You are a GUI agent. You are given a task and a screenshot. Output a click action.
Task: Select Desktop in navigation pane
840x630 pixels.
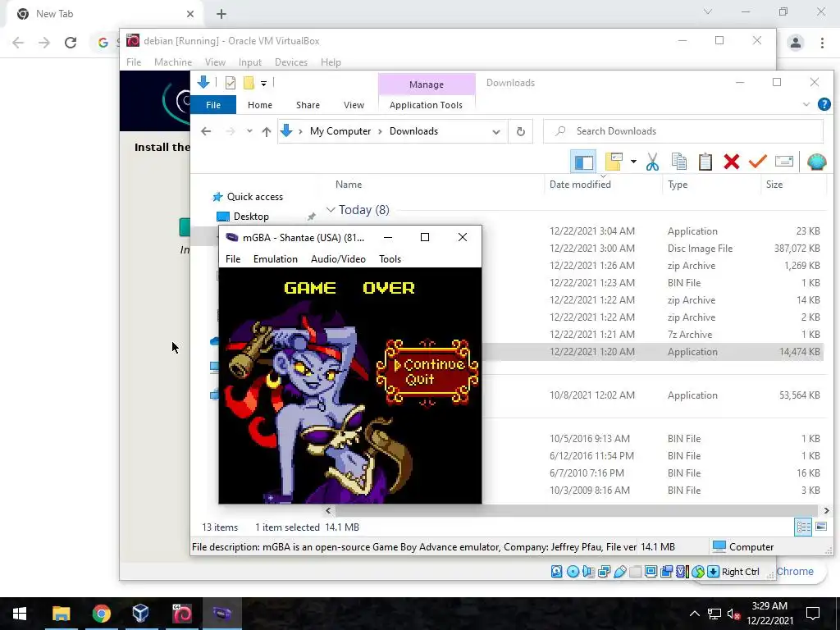tap(243, 217)
